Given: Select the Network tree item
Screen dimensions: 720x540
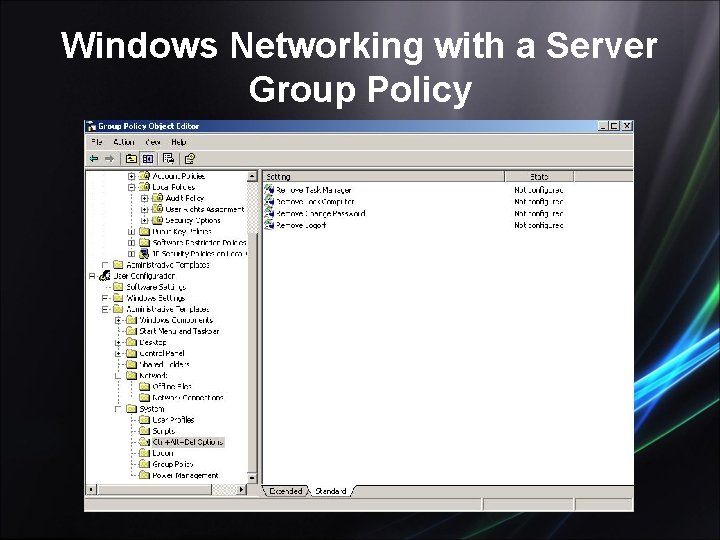Looking at the screenshot, I should 153,375.
